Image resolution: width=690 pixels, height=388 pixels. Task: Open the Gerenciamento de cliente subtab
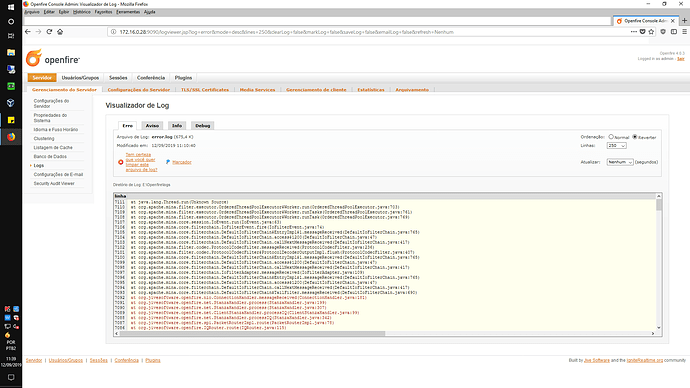pyautogui.click(x=316, y=90)
